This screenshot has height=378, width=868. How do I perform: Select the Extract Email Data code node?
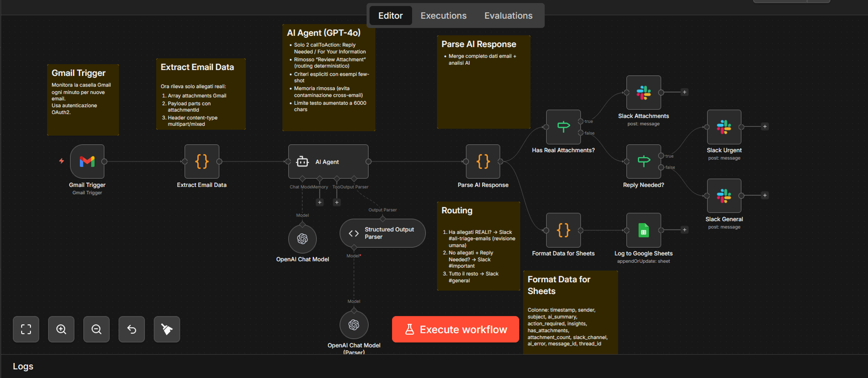[202, 161]
